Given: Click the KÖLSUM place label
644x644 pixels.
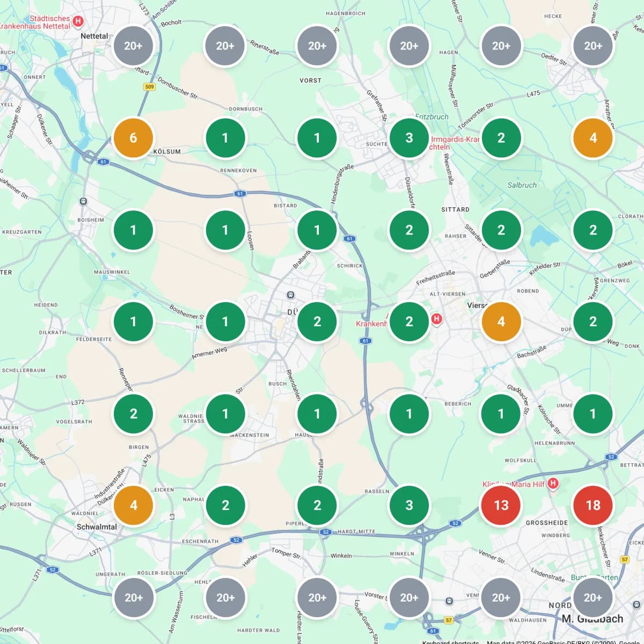Looking at the screenshot, I should tap(167, 152).
